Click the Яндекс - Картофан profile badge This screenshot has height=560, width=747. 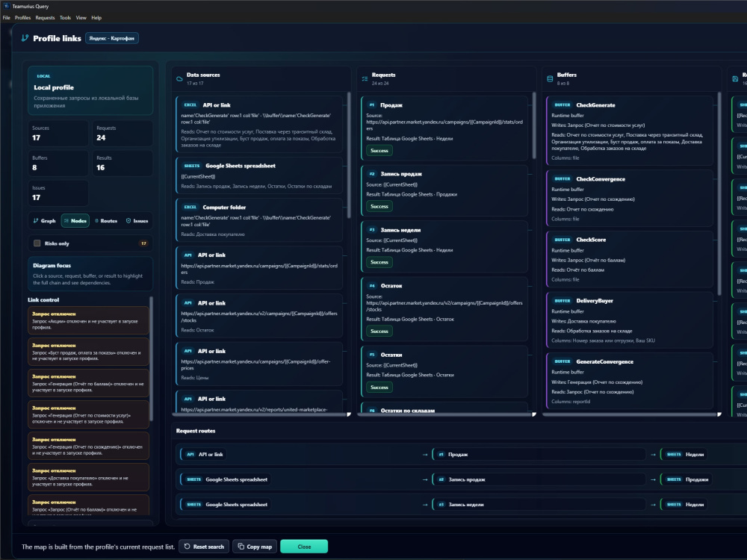[112, 38]
